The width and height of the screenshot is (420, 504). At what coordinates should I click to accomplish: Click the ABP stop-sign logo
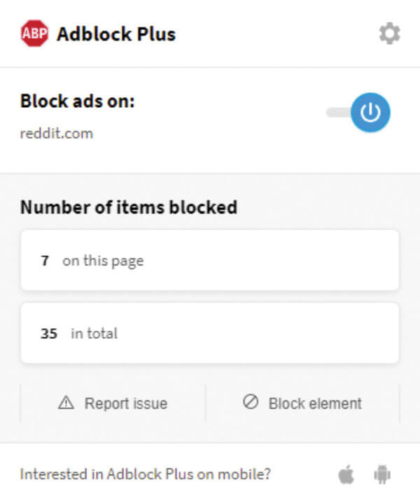click(x=34, y=34)
